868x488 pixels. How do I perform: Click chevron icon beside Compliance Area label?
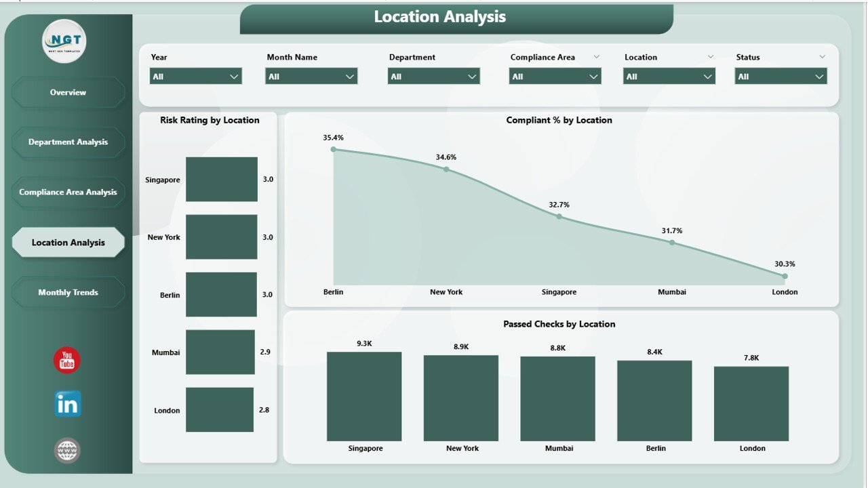pyautogui.click(x=597, y=57)
